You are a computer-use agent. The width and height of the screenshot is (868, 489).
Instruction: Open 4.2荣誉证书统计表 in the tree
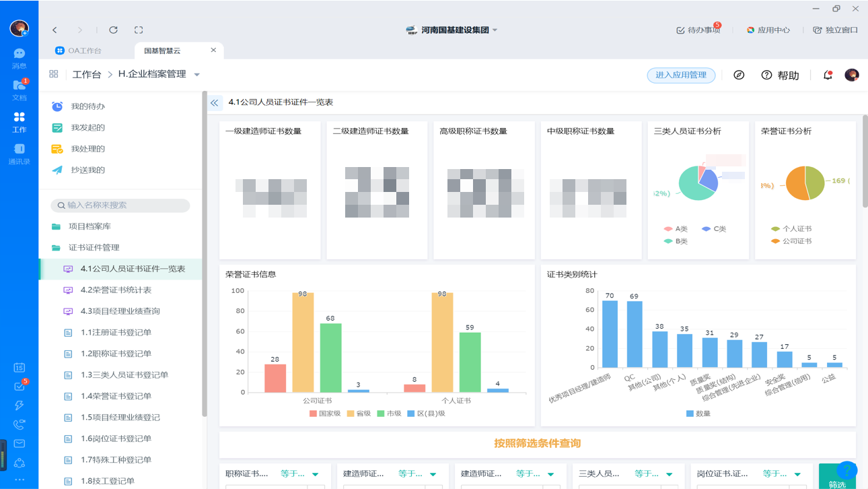click(x=116, y=290)
